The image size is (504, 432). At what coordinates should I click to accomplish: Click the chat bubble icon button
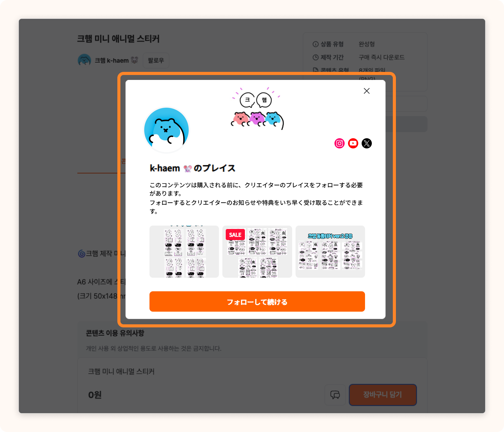pyautogui.click(x=335, y=395)
